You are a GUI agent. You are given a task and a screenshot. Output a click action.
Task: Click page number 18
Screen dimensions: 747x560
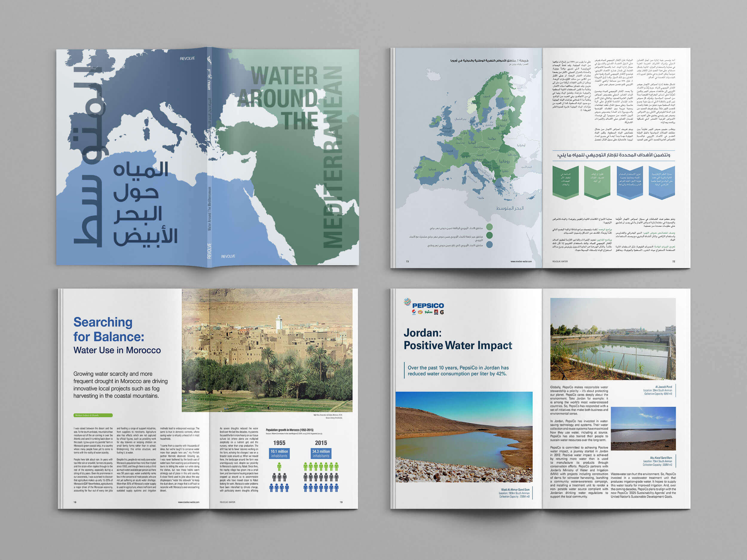click(x=75, y=502)
